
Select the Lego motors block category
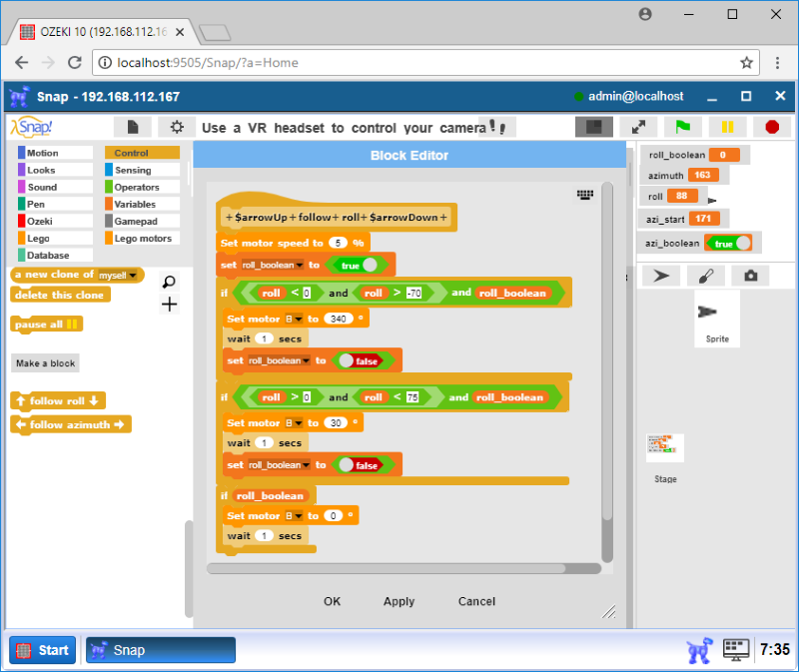[142, 238]
